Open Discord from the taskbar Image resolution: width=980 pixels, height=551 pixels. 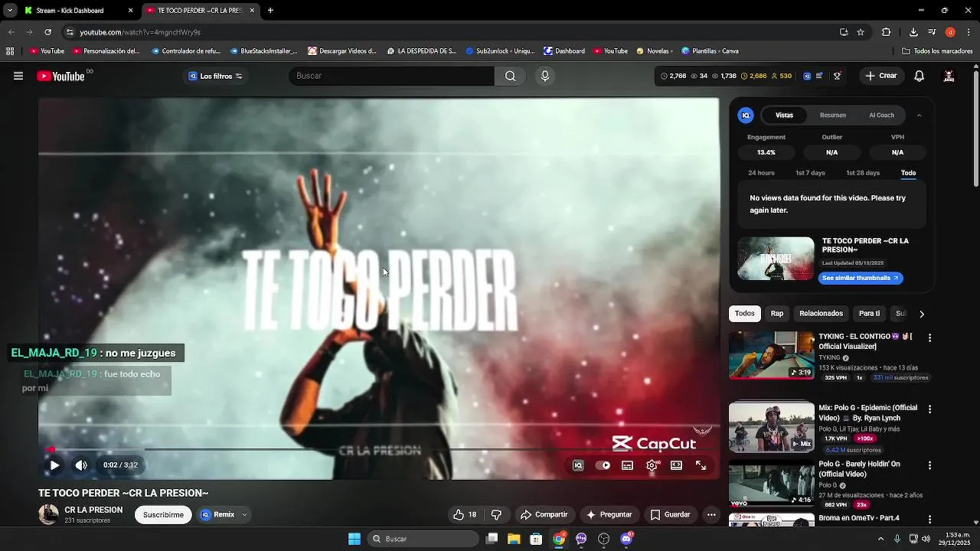tap(626, 539)
